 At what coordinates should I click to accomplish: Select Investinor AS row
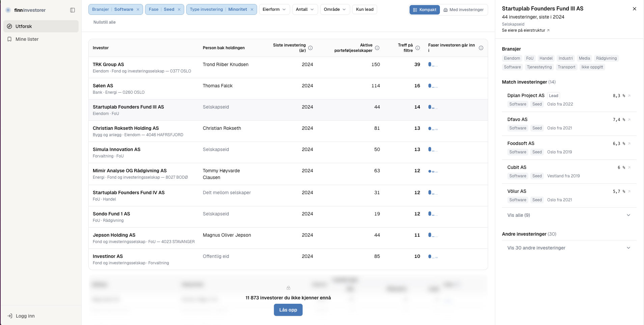pos(288,259)
